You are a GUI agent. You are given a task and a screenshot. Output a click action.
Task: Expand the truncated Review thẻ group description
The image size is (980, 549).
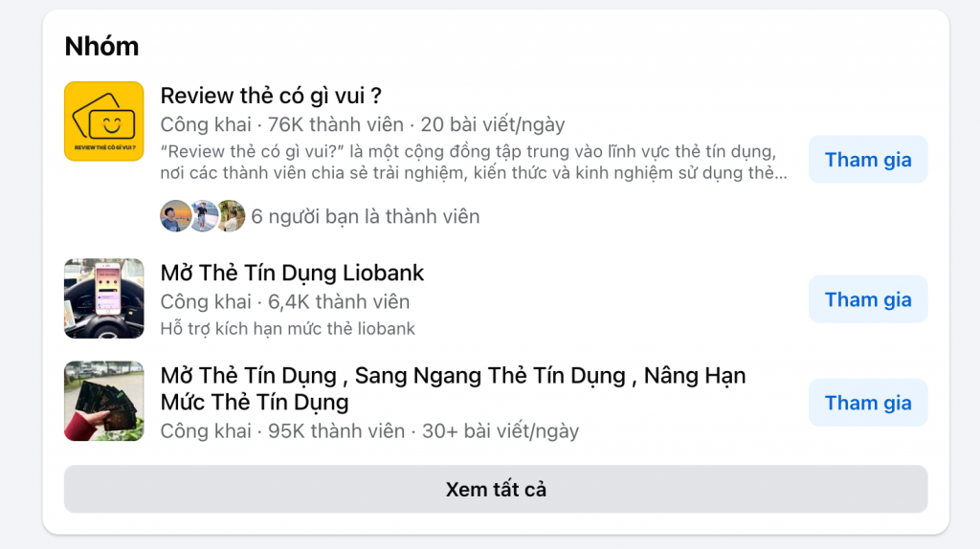(x=474, y=163)
